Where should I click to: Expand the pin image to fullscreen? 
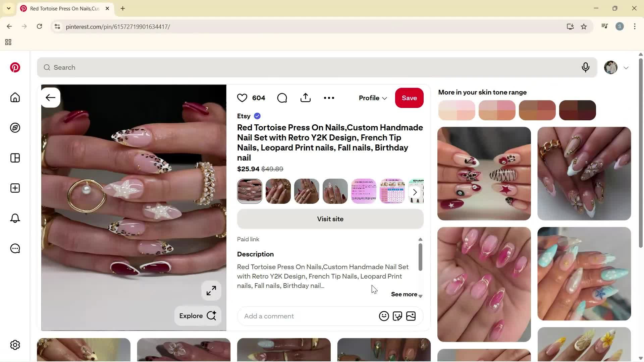pyautogui.click(x=211, y=291)
